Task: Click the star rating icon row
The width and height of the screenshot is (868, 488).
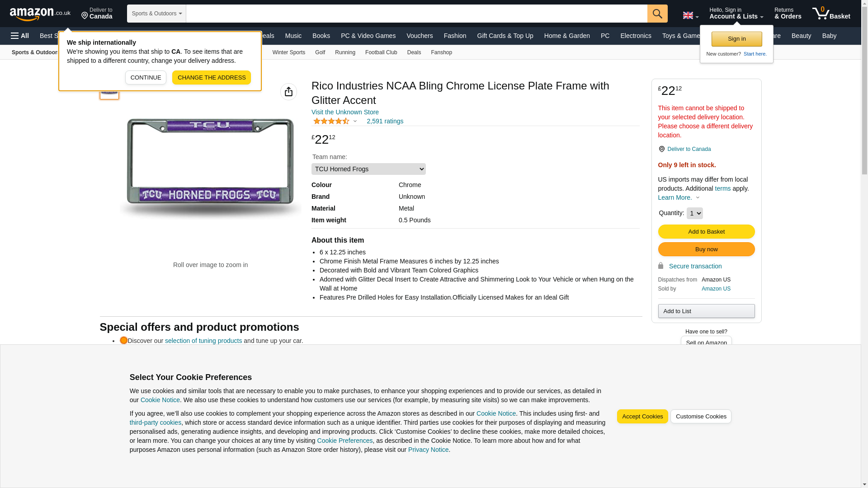Action: (331, 121)
